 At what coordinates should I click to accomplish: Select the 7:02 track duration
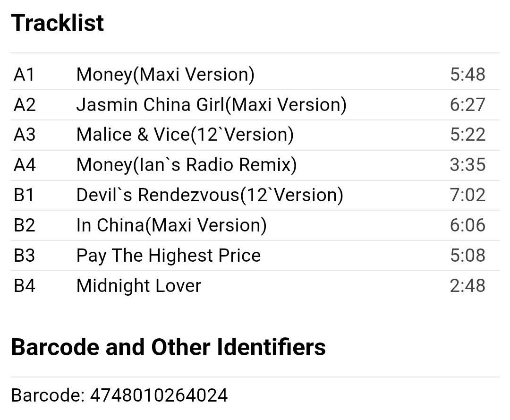pos(467,195)
